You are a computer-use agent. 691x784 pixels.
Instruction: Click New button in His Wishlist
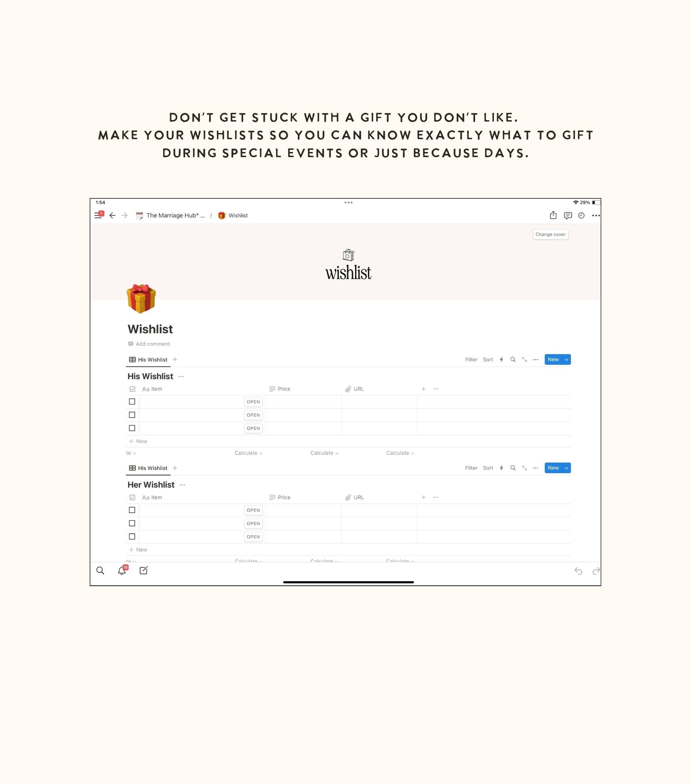click(553, 359)
